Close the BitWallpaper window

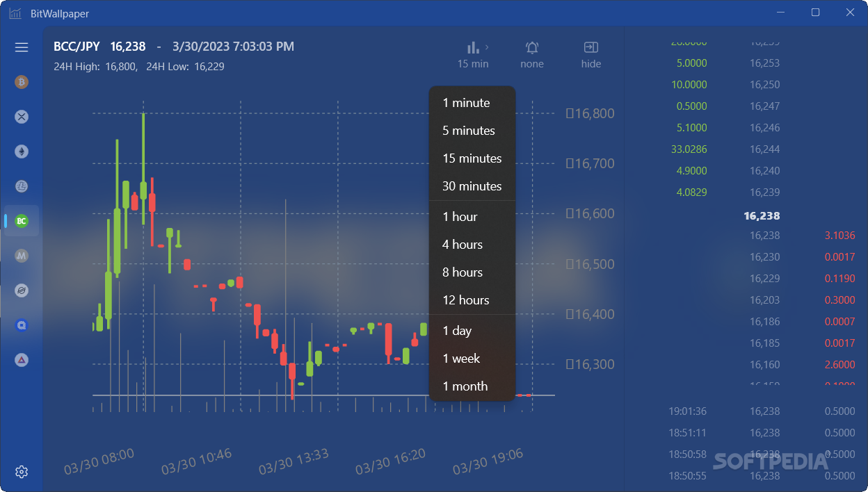point(850,13)
